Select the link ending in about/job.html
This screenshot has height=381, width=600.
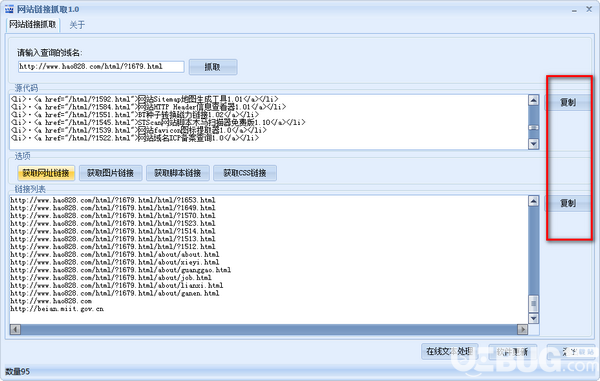pos(111,278)
